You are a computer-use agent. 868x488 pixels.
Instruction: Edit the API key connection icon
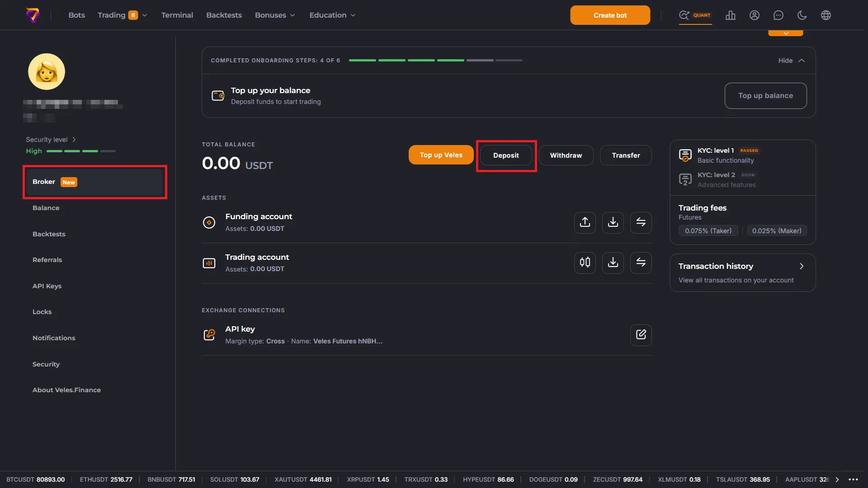coord(641,335)
